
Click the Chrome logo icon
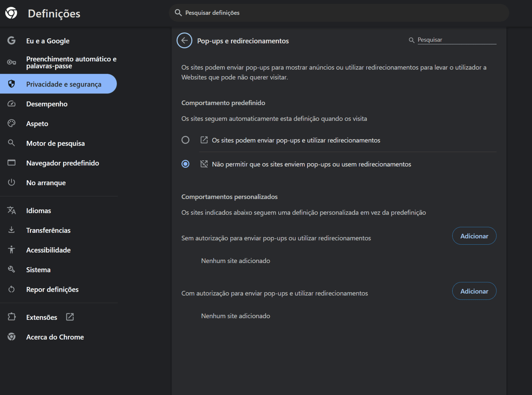tap(12, 13)
